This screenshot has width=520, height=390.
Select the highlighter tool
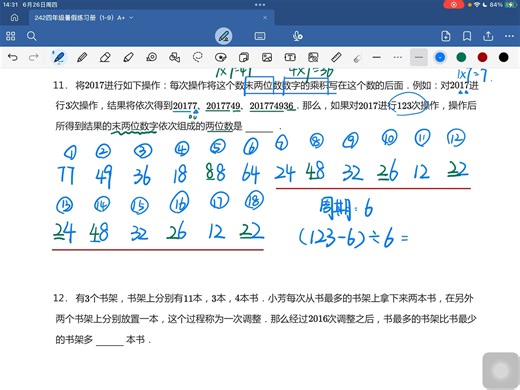click(x=128, y=57)
